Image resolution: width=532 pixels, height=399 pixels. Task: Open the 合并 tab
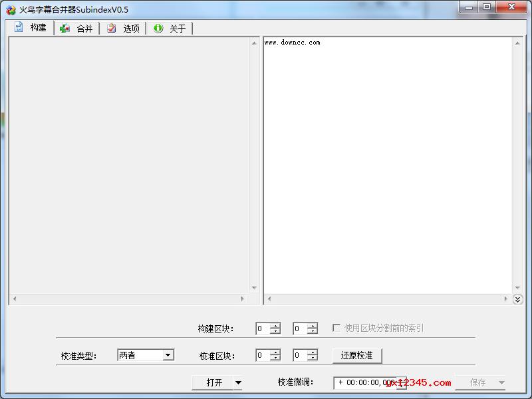click(76, 29)
